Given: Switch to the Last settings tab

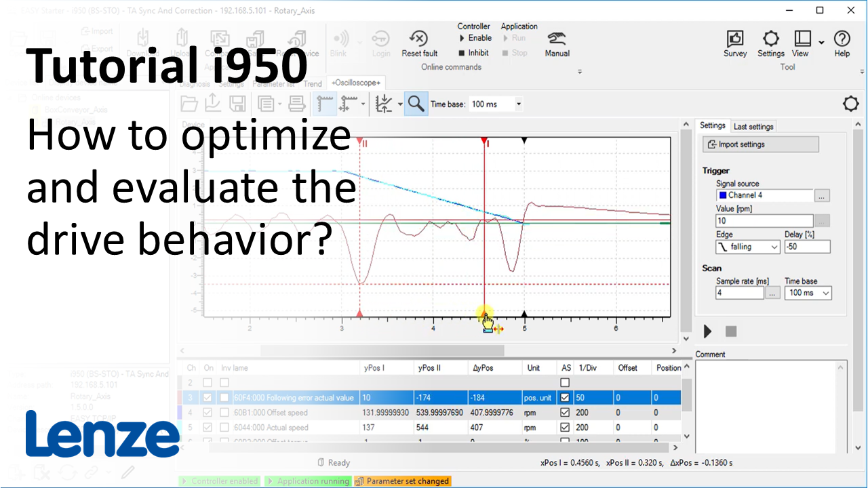Looking at the screenshot, I should point(753,126).
